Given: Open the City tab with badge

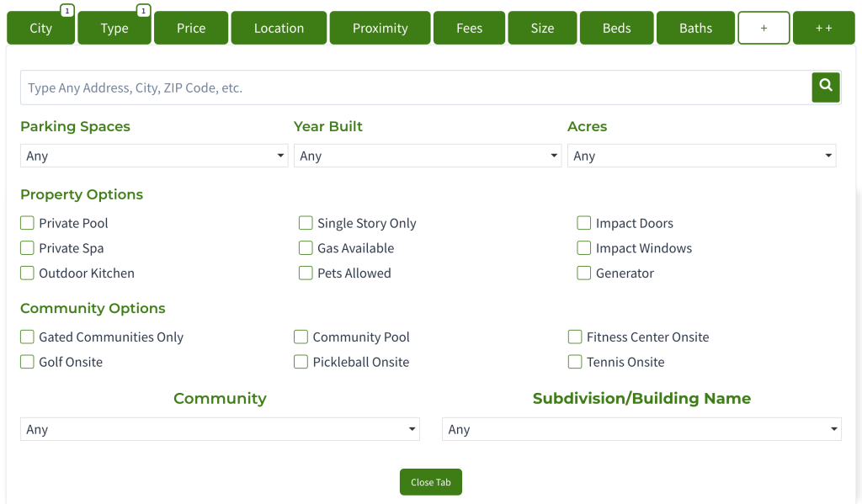Looking at the screenshot, I should coord(40,28).
